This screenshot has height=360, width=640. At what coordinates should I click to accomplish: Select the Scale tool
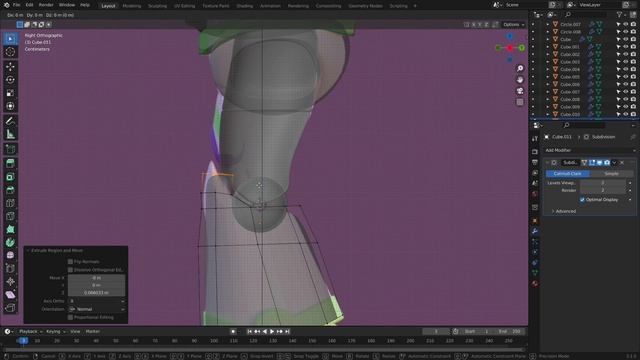(10, 93)
